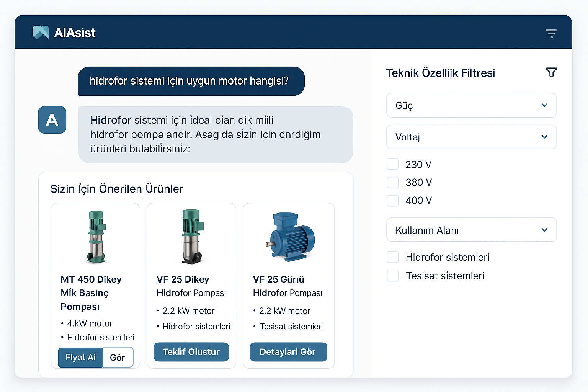Check the 400 V option
Screen dimensions: 588x392
(x=393, y=200)
